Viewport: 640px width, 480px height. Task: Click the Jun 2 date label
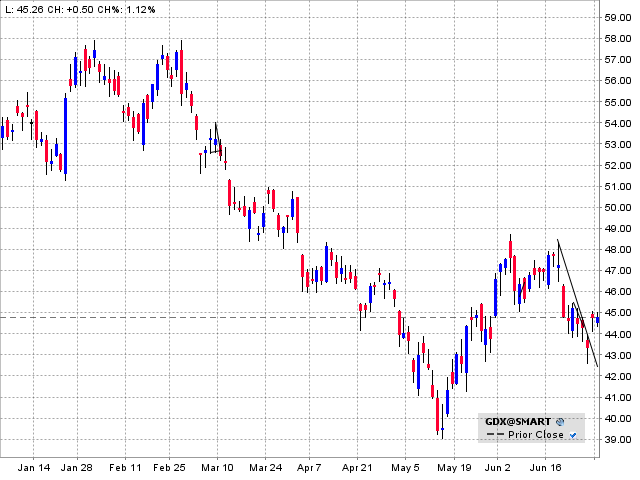pos(498,468)
